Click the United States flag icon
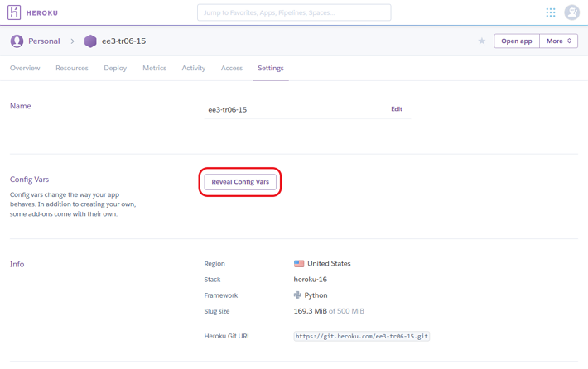Viewport: 588px width, 369px height. point(299,264)
